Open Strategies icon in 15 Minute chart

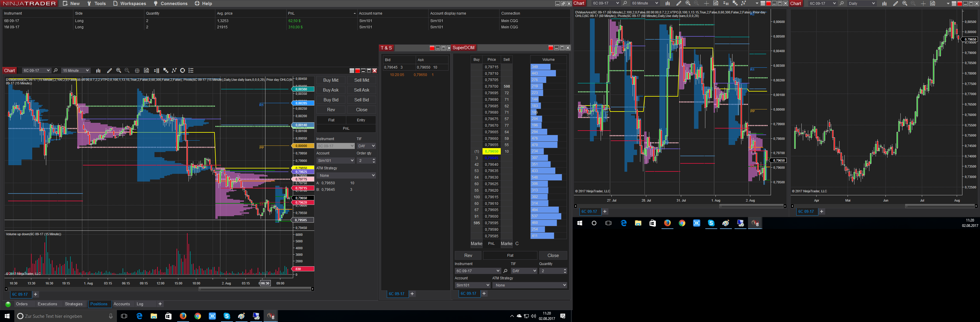[x=174, y=70]
